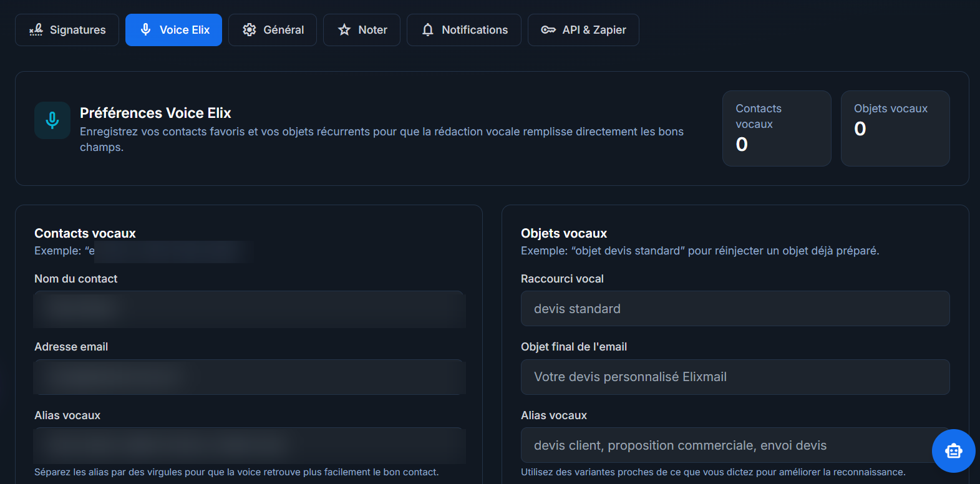Click the objects Alias vocaux field
The height and width of the screenshot is (484, 980).
pyautogui.click(x=735, y=445)
